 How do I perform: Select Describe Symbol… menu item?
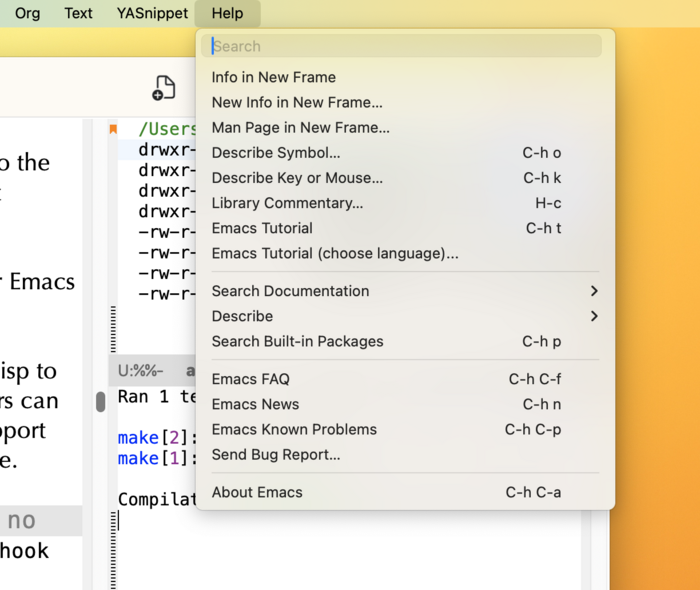click(405, 153)
